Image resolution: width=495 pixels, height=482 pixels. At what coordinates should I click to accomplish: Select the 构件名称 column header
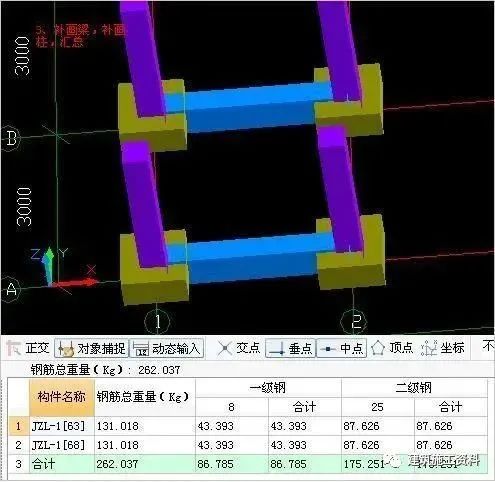(x=62, y=397)
